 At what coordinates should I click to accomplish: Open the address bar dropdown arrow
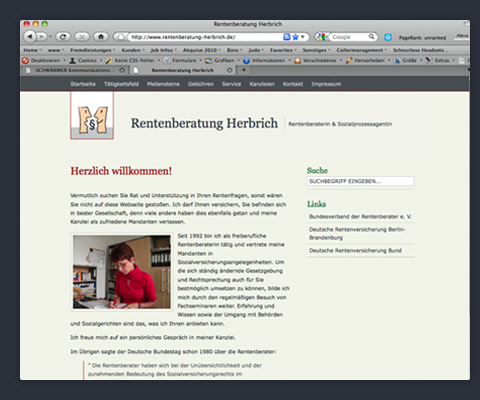click(x=303, y=37)
